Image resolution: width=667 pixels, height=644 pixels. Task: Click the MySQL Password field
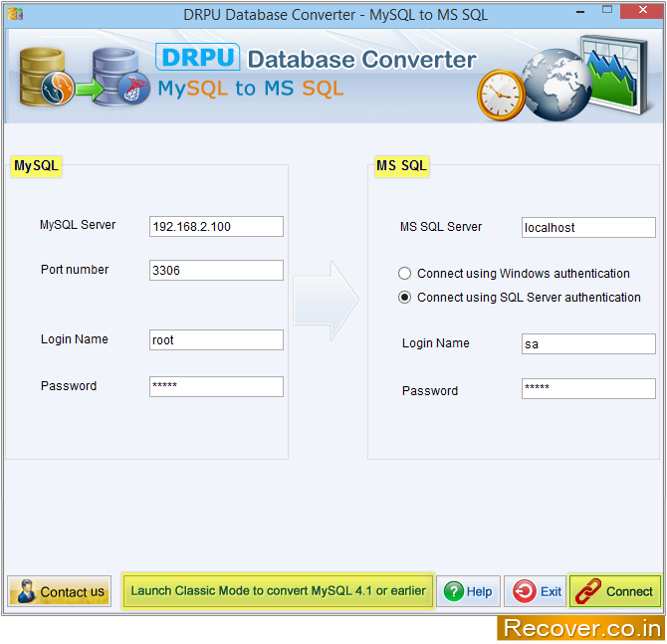(x=216, y=386)
